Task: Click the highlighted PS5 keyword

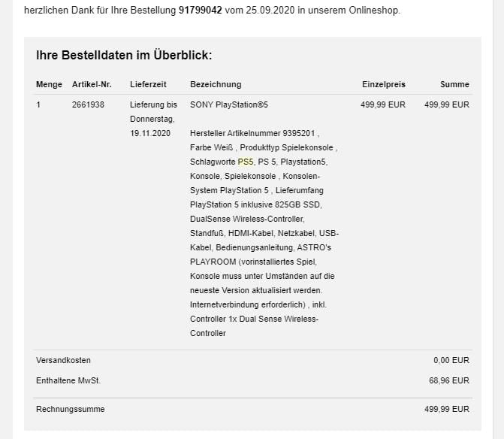Action: click(x=246, y=162)
